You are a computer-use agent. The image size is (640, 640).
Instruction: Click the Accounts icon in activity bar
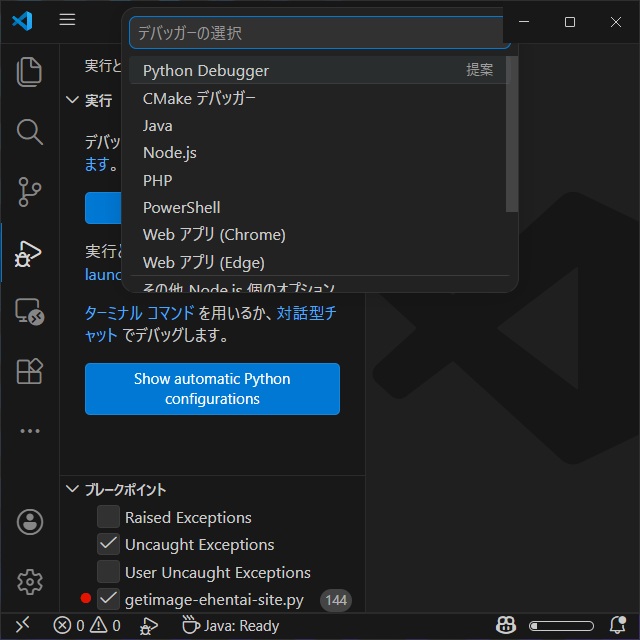pos(30,522)
